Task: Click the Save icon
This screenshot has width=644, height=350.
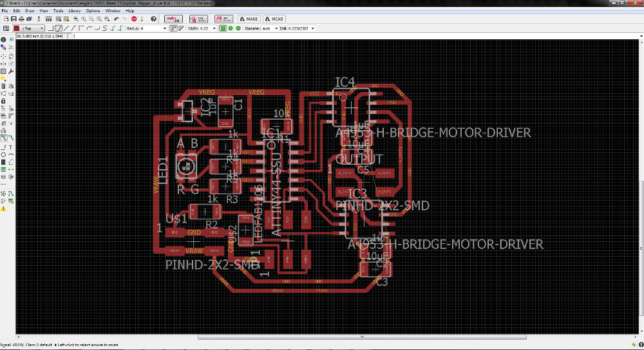Action: tap(14, 19)
